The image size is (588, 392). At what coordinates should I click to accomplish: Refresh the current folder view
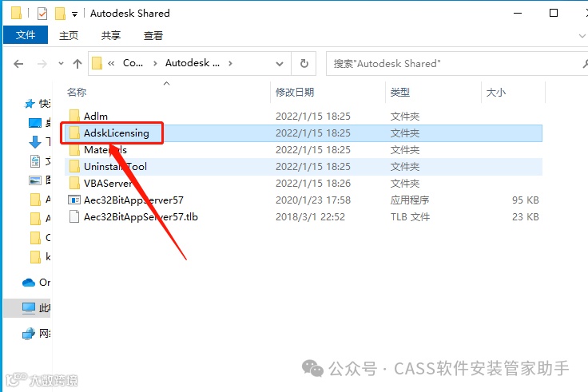coord(304,64)
